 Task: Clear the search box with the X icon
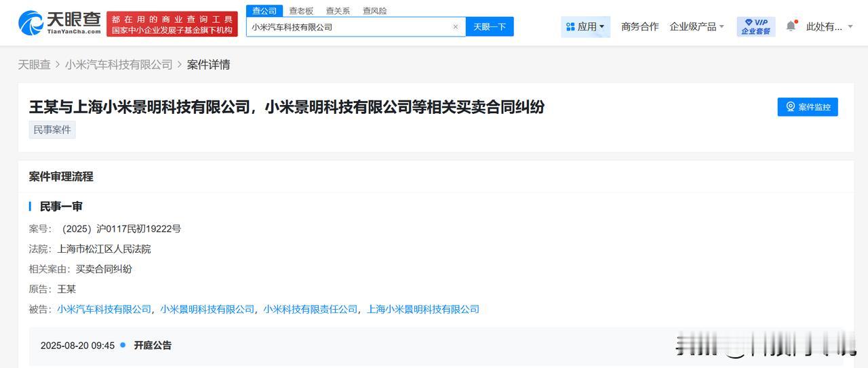(455, 27)
